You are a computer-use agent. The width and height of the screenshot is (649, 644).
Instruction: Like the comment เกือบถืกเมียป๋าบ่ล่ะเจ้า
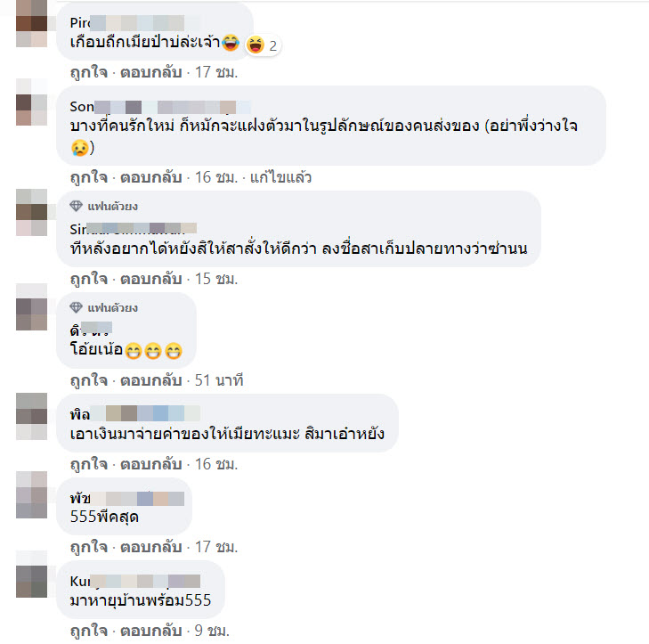(x=89, y=72)
